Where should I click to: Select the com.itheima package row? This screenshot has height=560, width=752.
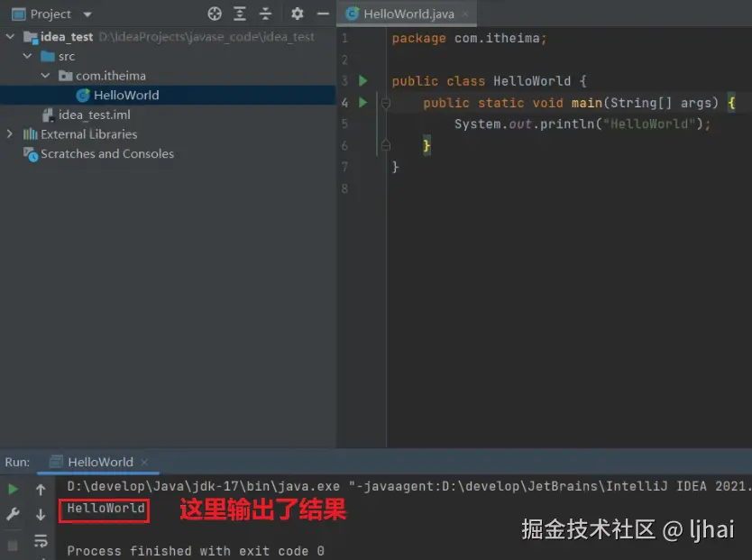point(168,76)
